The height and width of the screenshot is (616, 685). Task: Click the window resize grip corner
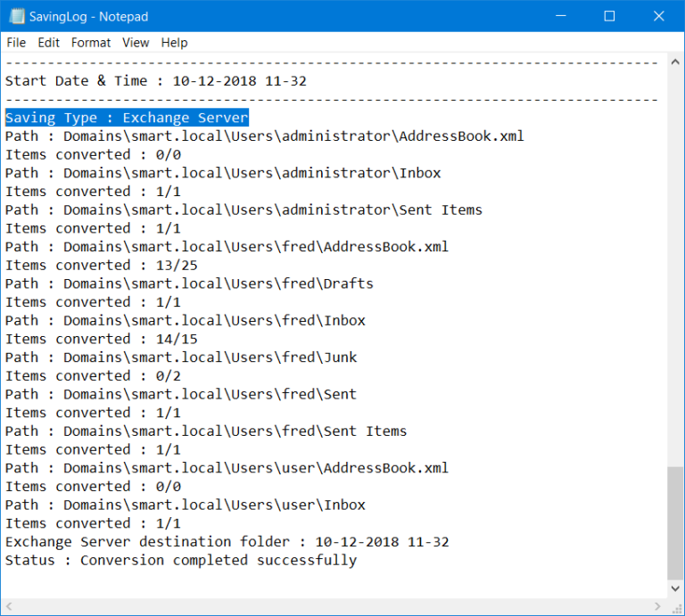676,607
